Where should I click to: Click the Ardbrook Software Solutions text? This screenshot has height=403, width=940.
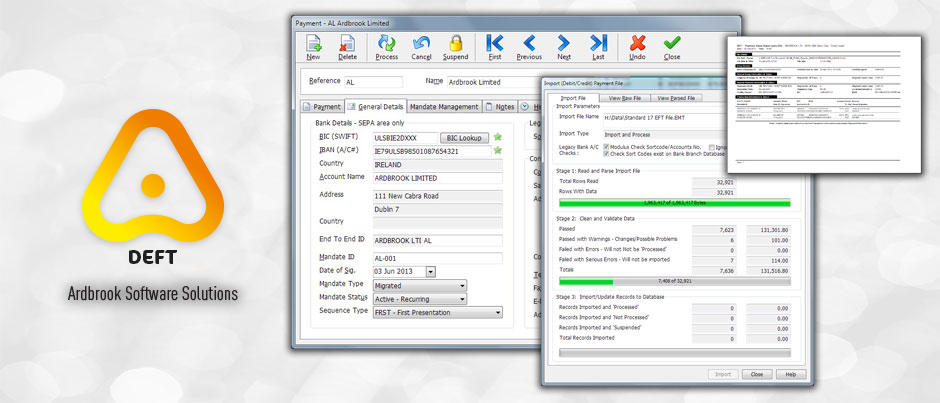click(153, 294)
